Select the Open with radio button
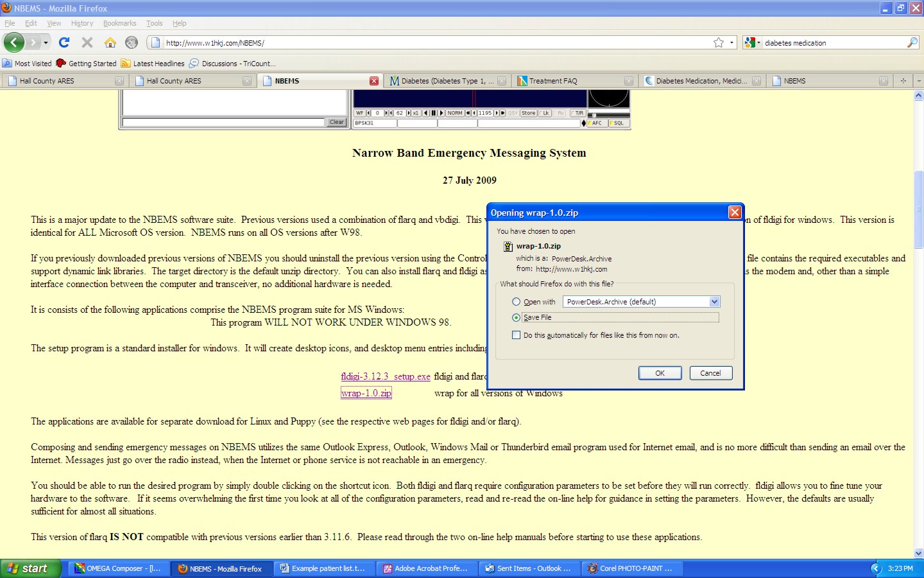 (516, 302)
